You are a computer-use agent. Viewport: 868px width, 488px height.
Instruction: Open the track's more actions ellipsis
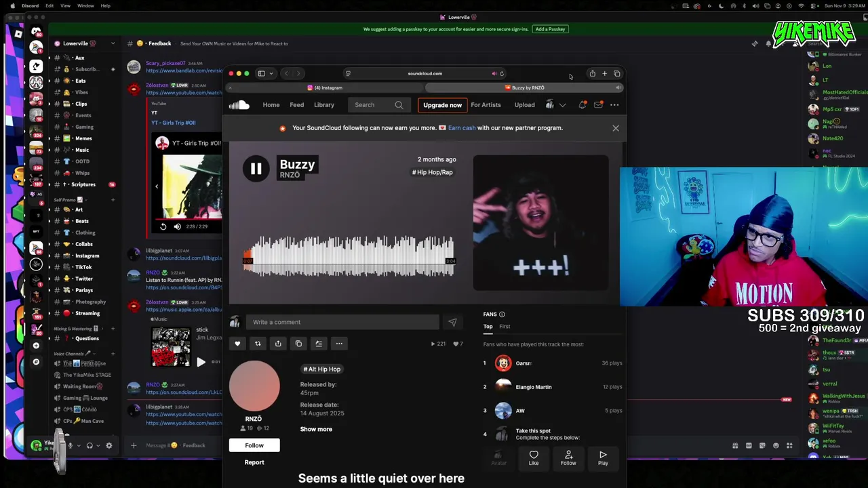[x=339, y=344]
